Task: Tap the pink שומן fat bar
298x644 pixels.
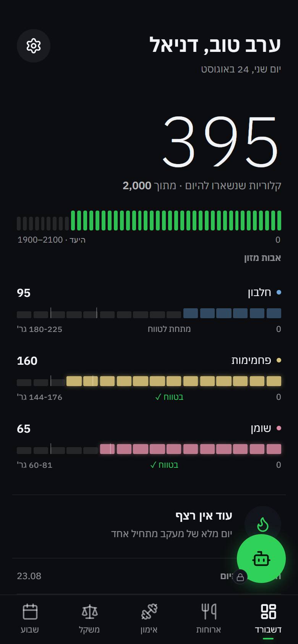Action: pos(149,449)
